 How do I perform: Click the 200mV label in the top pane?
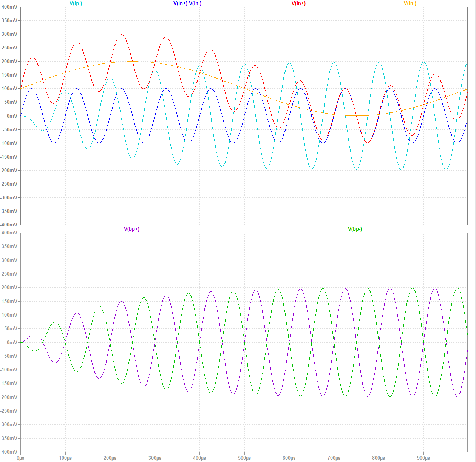pyautogui.click(x=9, y=62)
